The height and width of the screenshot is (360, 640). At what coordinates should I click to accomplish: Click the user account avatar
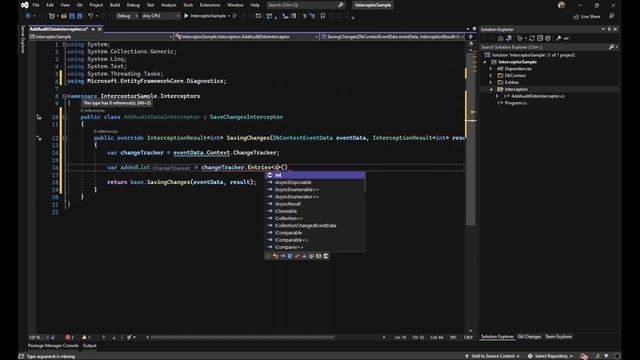562,5
